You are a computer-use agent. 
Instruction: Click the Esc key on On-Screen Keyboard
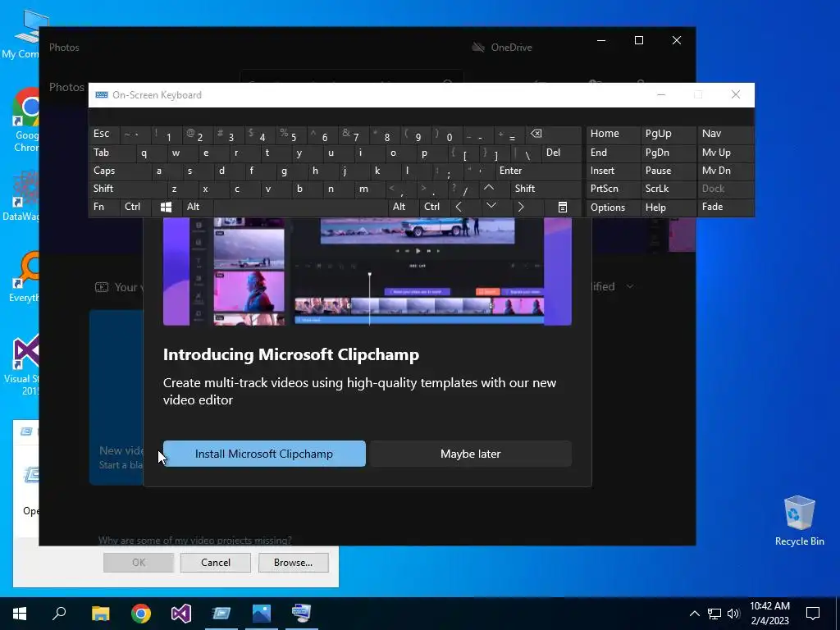click(x=104, y=135)
